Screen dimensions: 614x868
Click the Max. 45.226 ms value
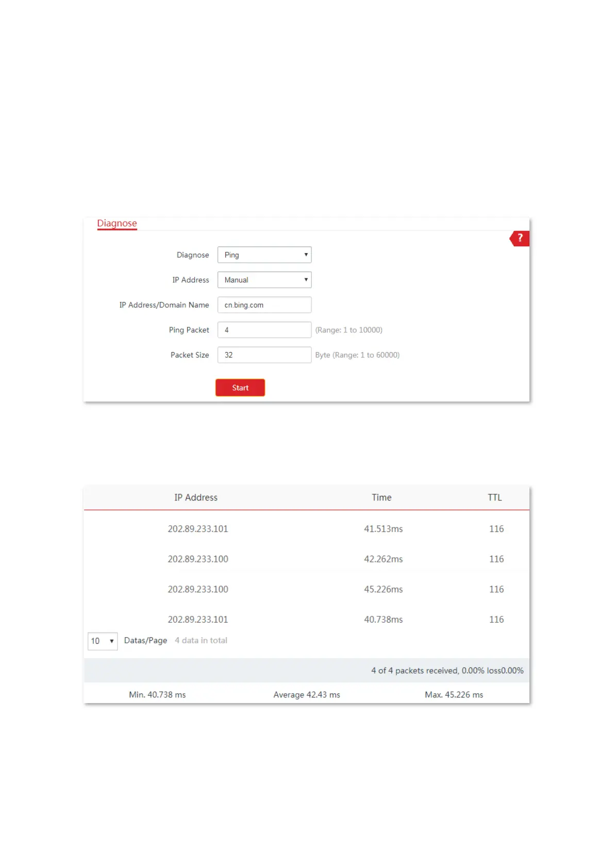(454, 695)
